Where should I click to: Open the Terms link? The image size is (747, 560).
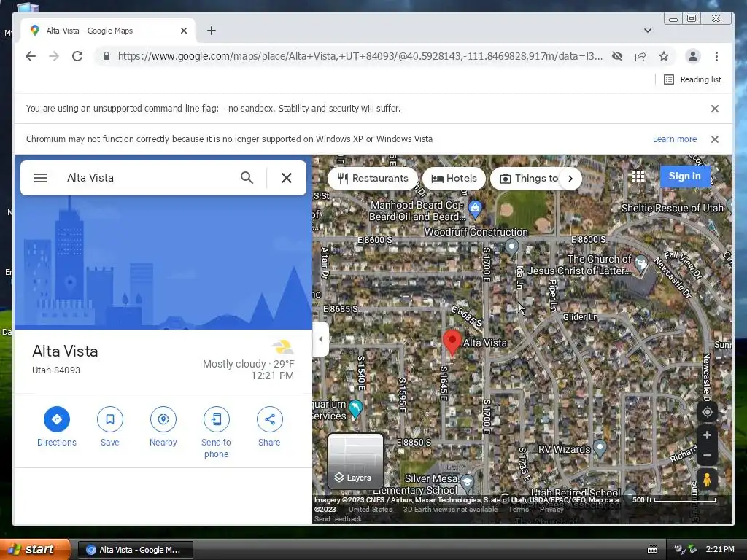(x=519, y=510)
